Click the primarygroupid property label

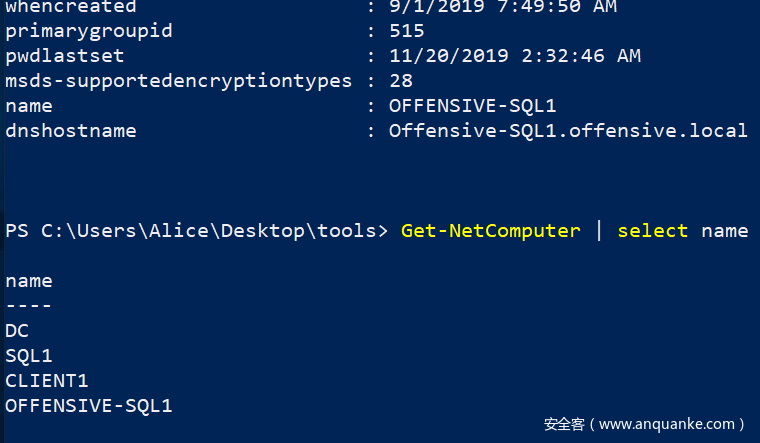88,31
